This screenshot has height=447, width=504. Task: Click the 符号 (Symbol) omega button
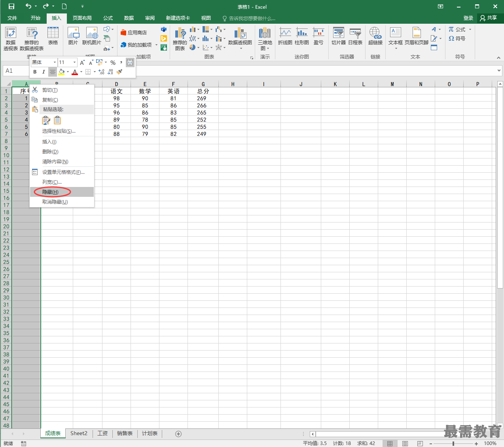[457, 38]
